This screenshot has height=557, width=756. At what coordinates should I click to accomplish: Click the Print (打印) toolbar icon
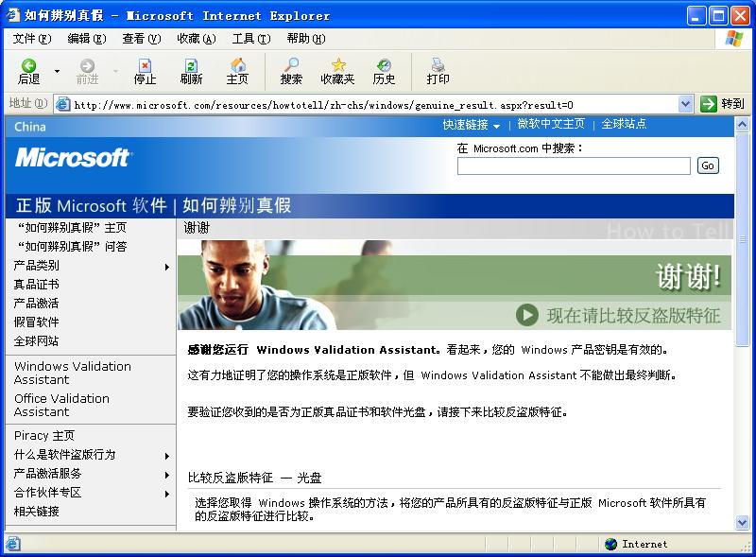click(x=438, y=65)
